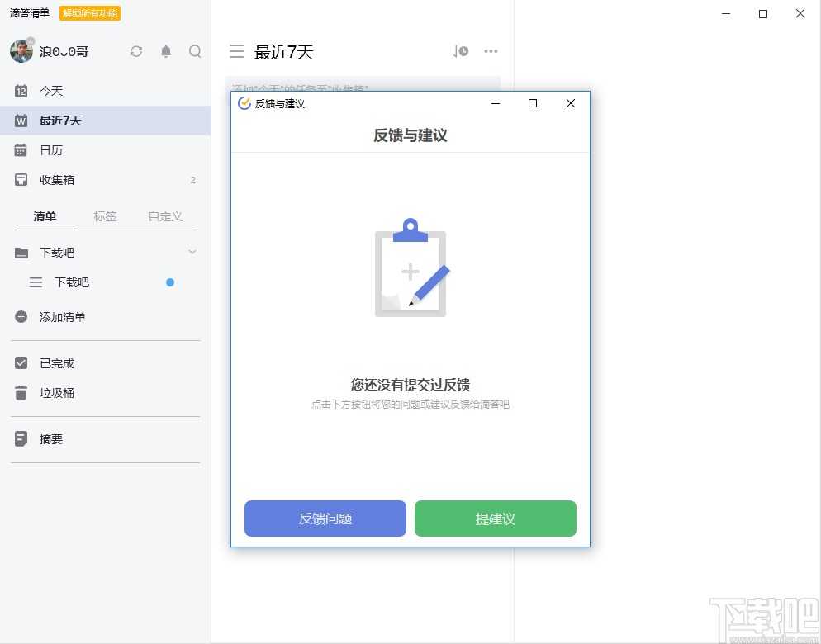This screenshot has height=644, width=821.
Task: Open the 摘要 (Summary) icon
Action: [21, 439]
